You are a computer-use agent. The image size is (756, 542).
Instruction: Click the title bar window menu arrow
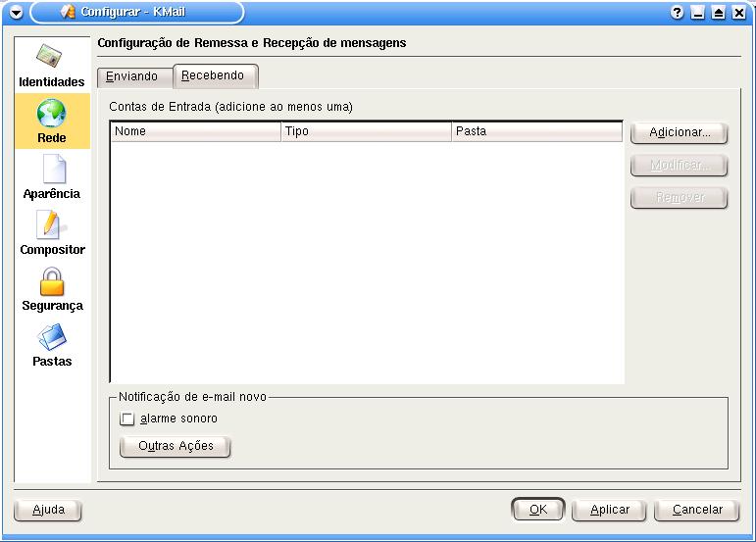tap(15, 13)
